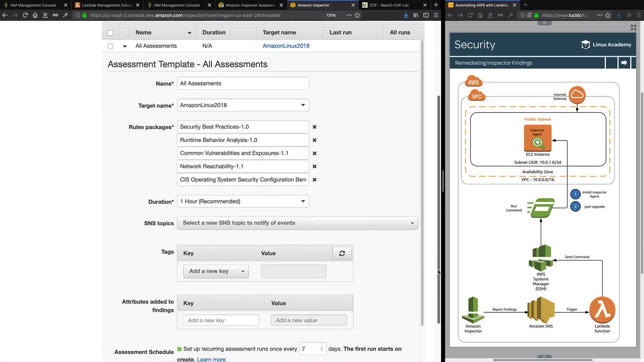Toggle the select-all checkbox in table header
644x362 pixels.
[110, 33]
